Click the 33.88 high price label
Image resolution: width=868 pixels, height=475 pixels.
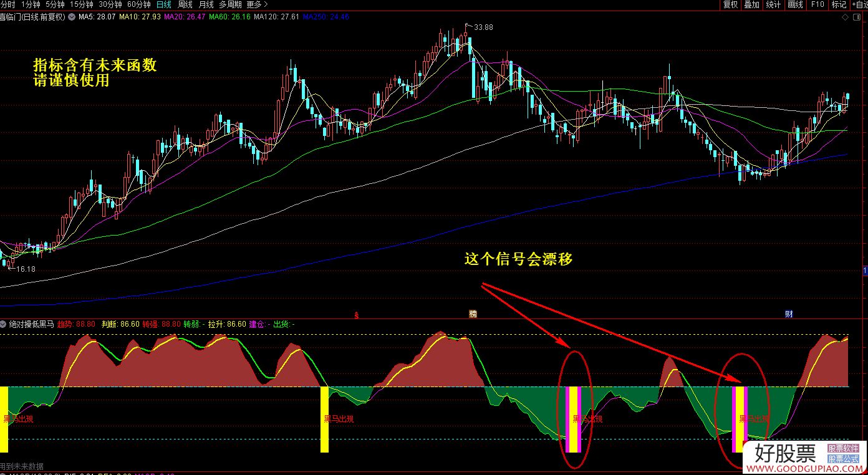(x=483, y=27)
